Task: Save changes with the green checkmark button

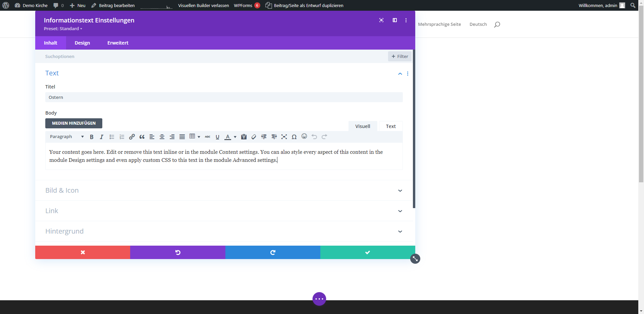Action: point(368,252)
